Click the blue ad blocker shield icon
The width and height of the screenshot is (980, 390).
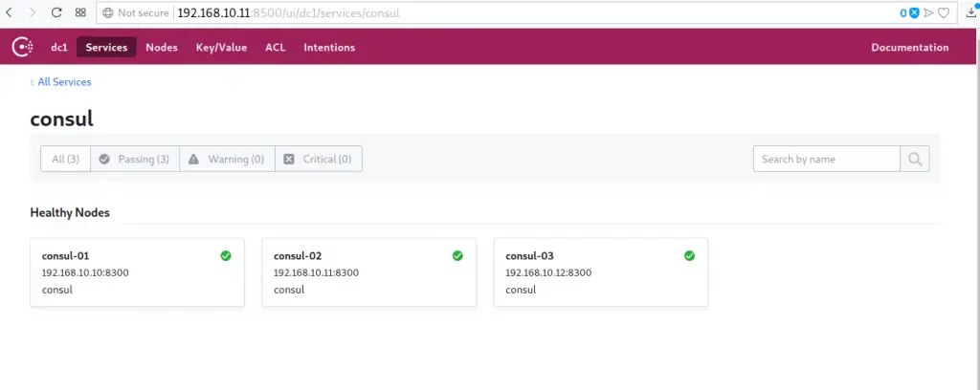pyautogui.click(x=914, y=12)
